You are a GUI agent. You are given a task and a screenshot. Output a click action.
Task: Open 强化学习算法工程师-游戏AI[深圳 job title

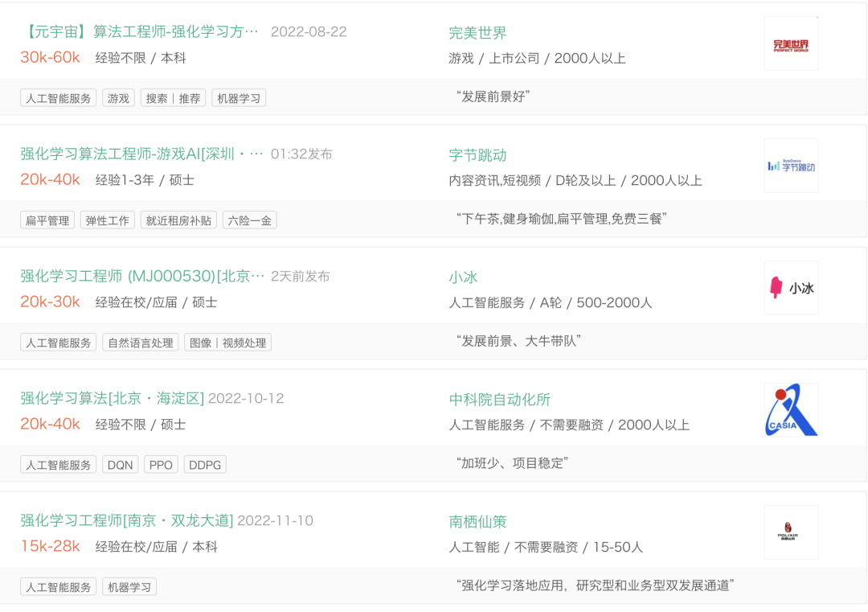click(141, 154)
